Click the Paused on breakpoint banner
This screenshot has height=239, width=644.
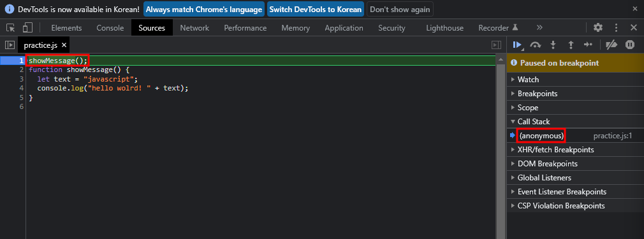pyautogui.click(x=575, y=63)
